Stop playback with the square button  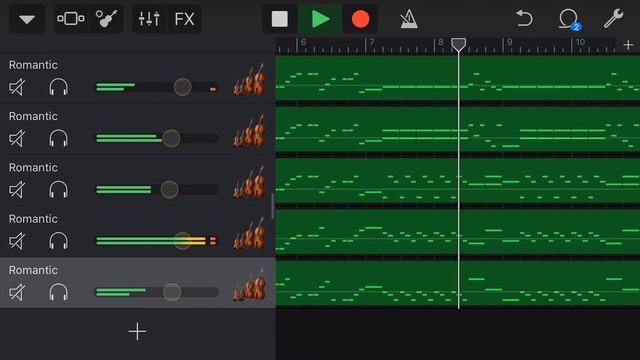point(280,19)
